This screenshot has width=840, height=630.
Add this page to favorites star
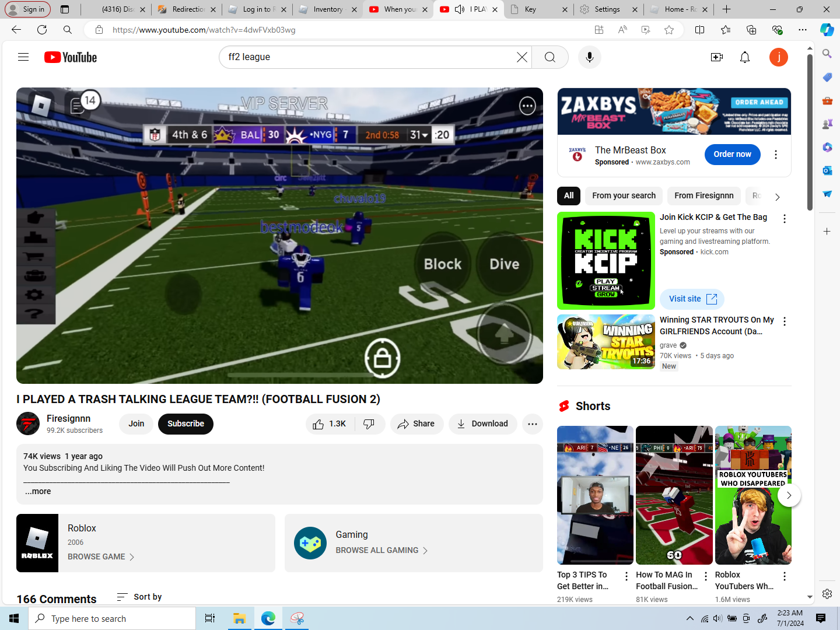(x=669, y=30)
